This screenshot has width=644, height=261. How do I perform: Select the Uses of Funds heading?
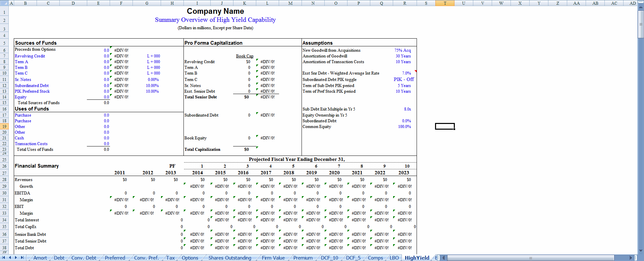tap(32, 109)
